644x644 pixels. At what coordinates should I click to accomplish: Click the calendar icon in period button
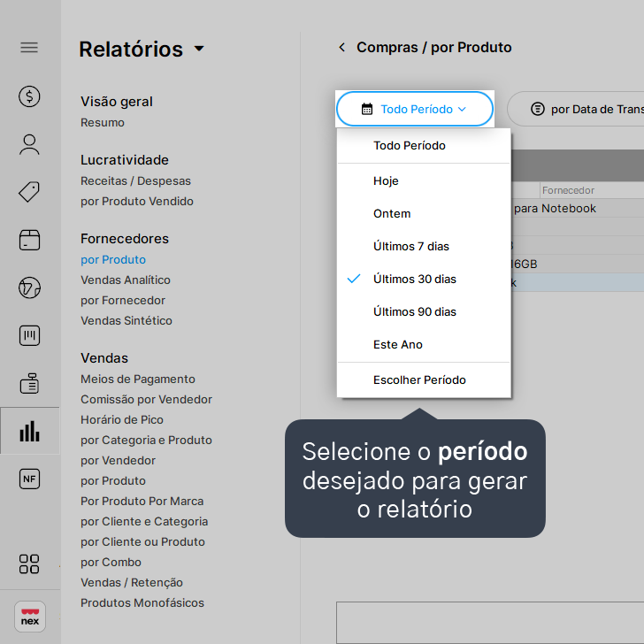click(x=367, y=110)
